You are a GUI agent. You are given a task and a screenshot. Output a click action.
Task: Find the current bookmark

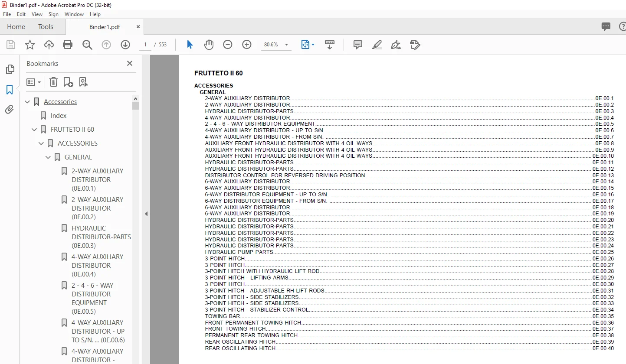[x=83, y=82]
